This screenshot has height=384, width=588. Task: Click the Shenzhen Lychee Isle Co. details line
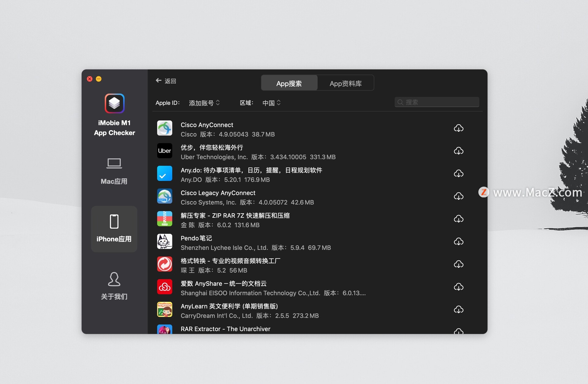(256, 248)
